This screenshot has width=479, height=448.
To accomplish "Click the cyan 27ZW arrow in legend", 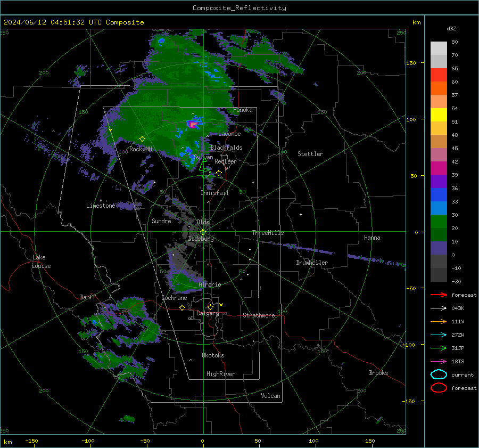I will (x=439, y=335).
